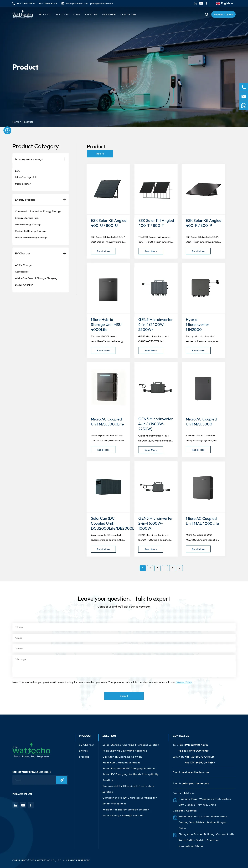
Task: Open the YouTube icon in top bar
Action: pyautogui.click(x=201, y=3)
